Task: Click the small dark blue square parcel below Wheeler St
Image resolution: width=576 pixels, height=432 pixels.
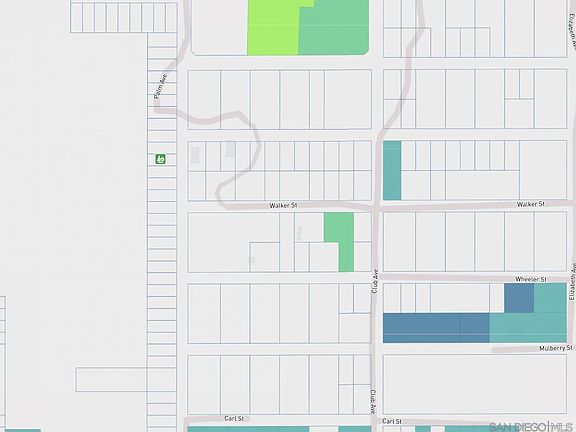Action: pyautogui.click(x=519, y=298)
